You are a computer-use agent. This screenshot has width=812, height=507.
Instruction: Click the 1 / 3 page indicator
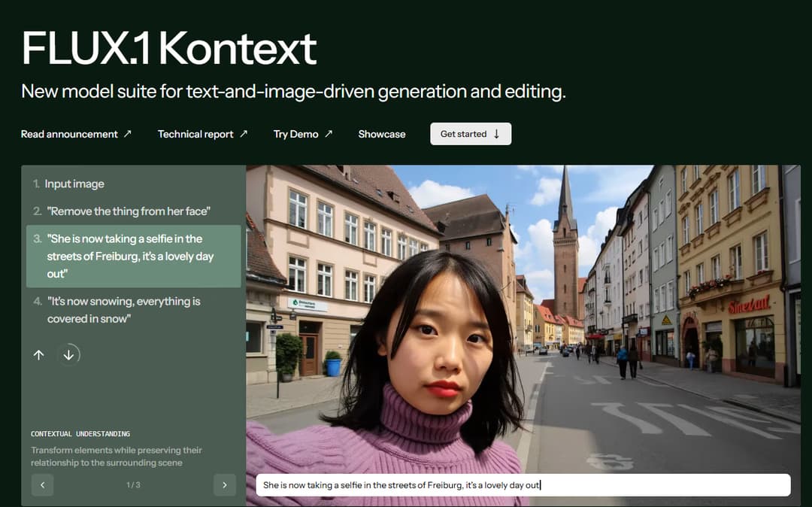pyautogui.click(x=133, y=484)
